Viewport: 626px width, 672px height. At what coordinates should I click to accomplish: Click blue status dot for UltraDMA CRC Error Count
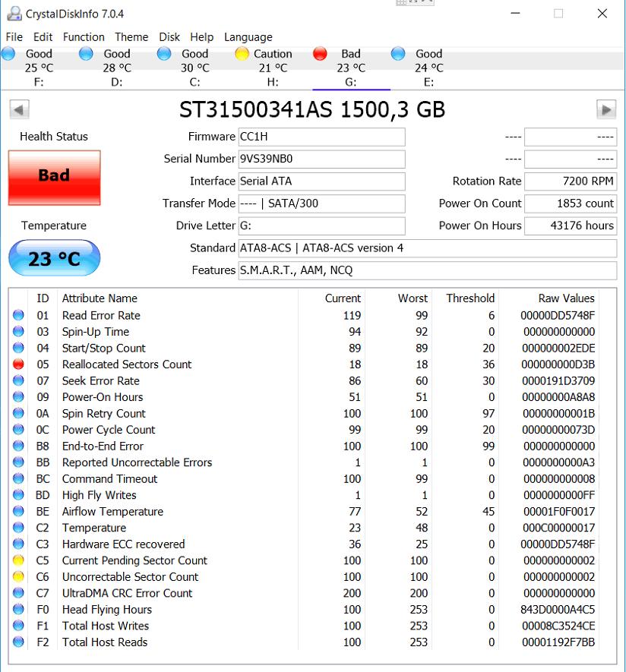tap(18, 593)
